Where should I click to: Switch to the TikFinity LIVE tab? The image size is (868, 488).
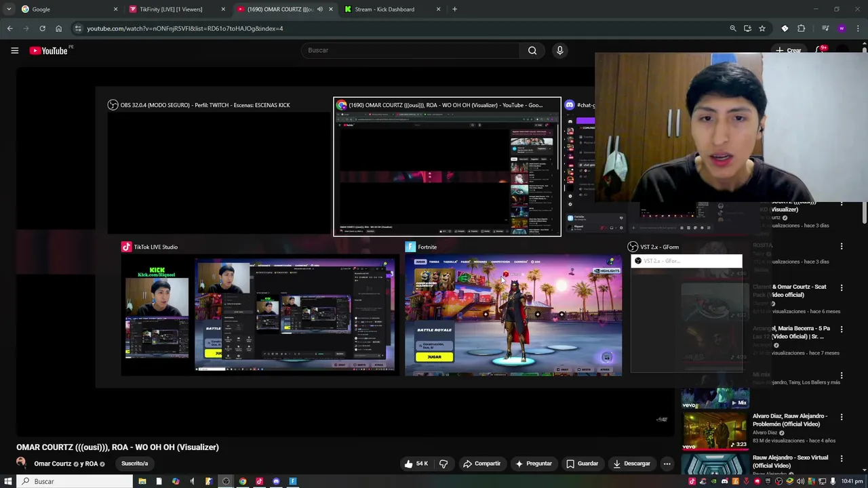click(x=176, y=9)
